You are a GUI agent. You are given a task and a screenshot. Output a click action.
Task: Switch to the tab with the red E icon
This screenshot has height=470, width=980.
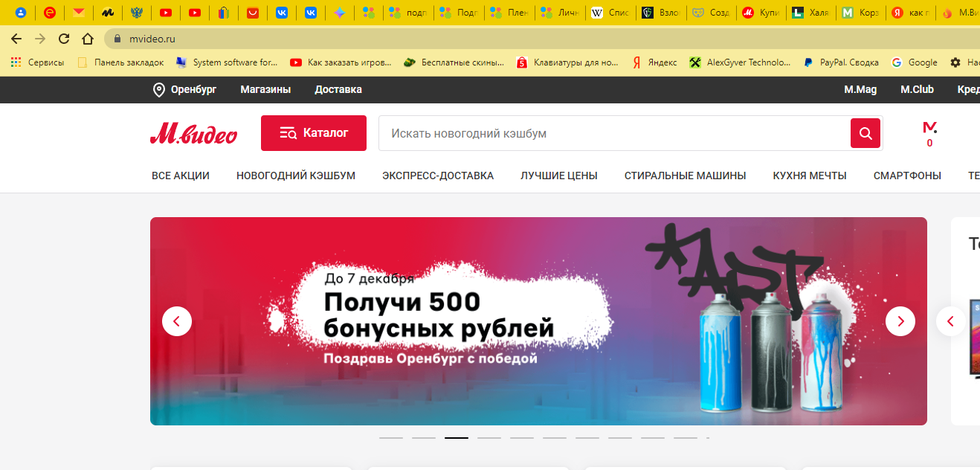pyautogui.click(x=50, y=13)
